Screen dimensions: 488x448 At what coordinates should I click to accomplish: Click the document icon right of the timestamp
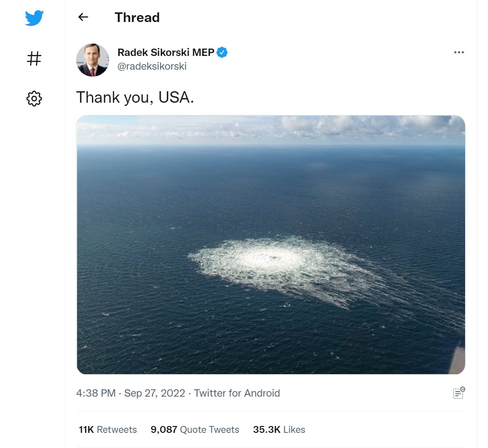[x=459, y=393]
